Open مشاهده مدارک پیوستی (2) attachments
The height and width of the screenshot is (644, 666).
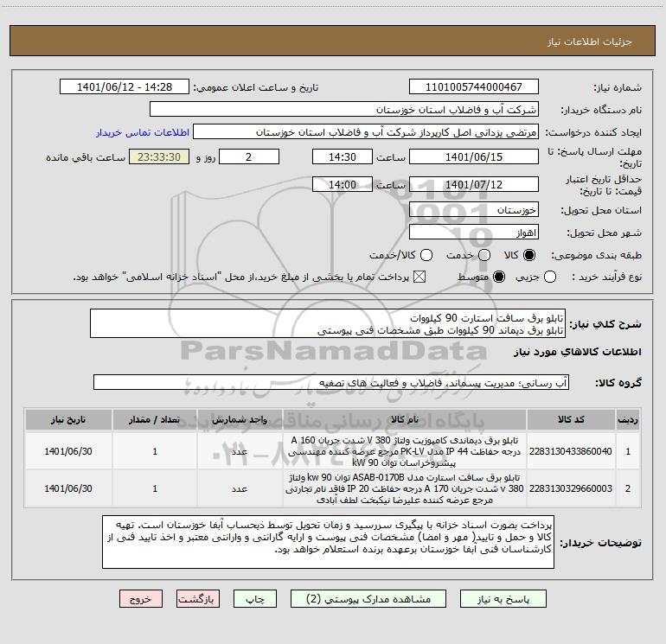(368, 599)
